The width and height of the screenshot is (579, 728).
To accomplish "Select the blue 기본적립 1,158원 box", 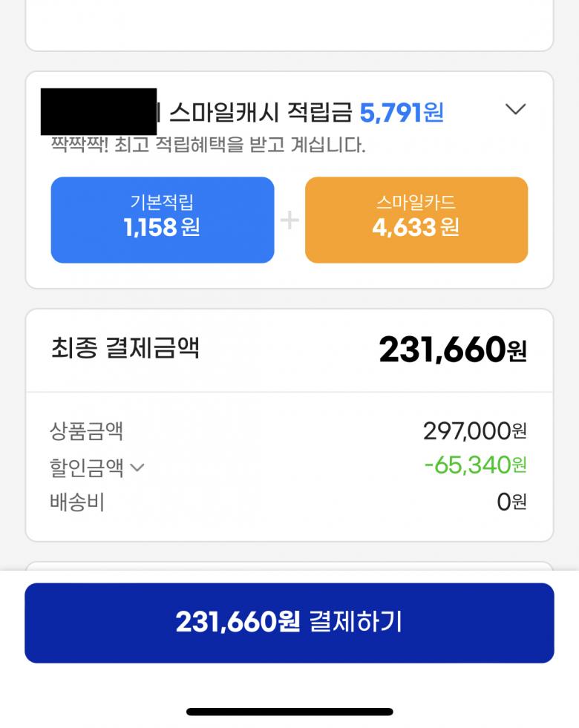I will point(162,220).
